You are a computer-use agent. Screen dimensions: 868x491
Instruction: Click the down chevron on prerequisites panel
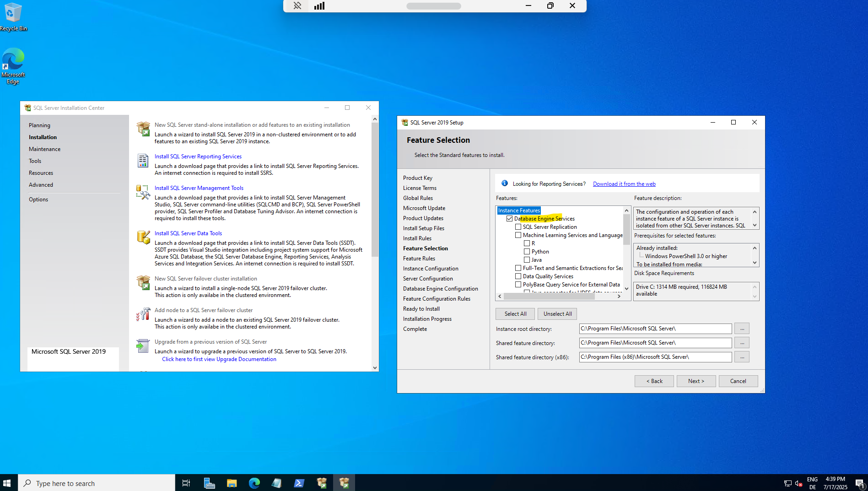pos(754,263)
